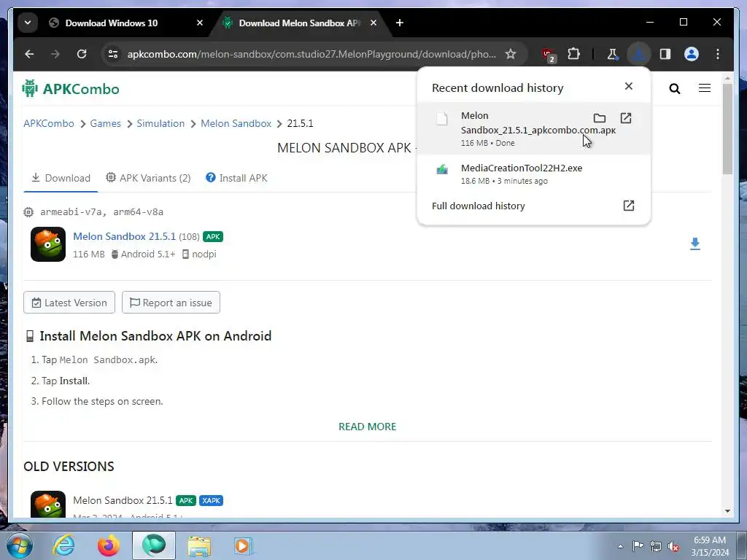Click the network tray icon
Viewport: 747px width, 560px height.
click(656, 546)
